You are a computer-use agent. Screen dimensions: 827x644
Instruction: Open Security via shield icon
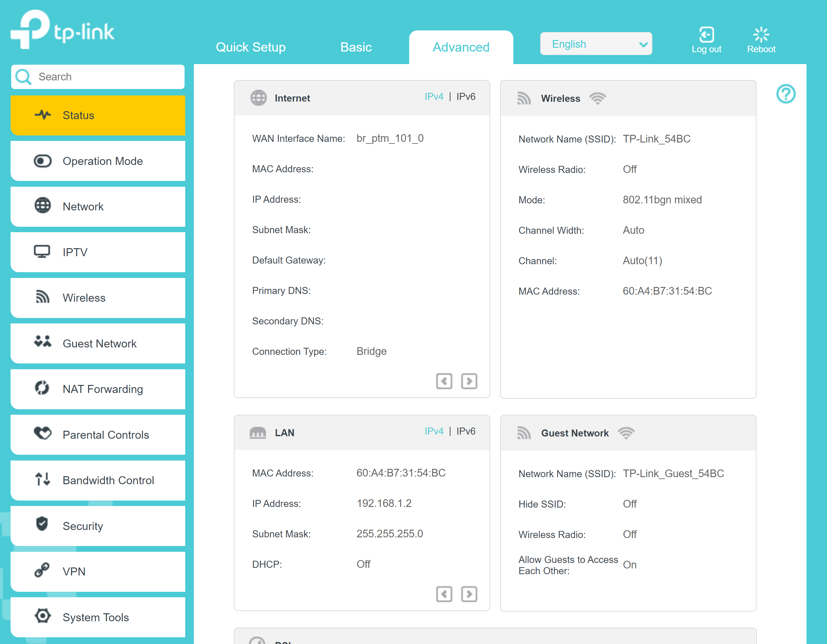(41, 526)
